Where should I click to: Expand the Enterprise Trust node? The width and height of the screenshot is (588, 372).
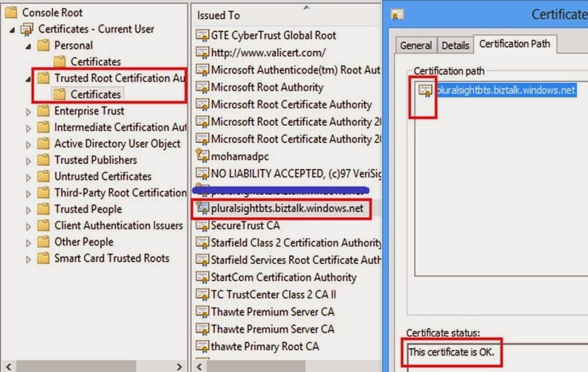pos(29,112)
